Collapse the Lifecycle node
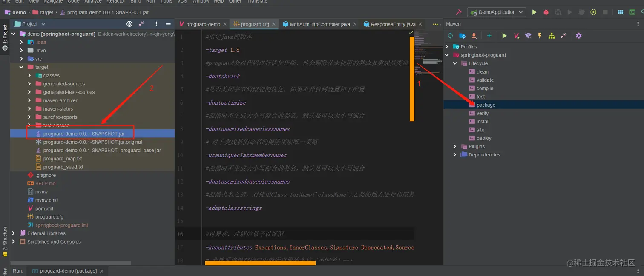This screenshot has width=644, height=276. [x=455, y=63]
